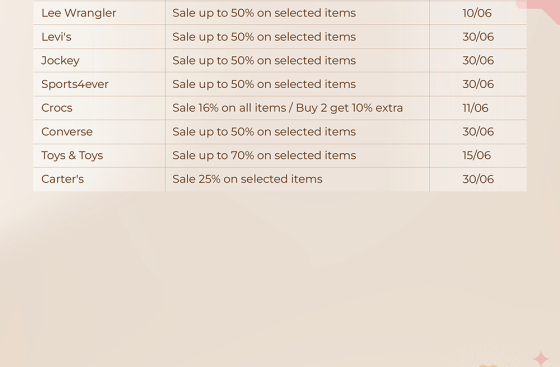The image size is (560, 367).
Task: Select the Levi's brand name
Action: (x=56, y=37)
